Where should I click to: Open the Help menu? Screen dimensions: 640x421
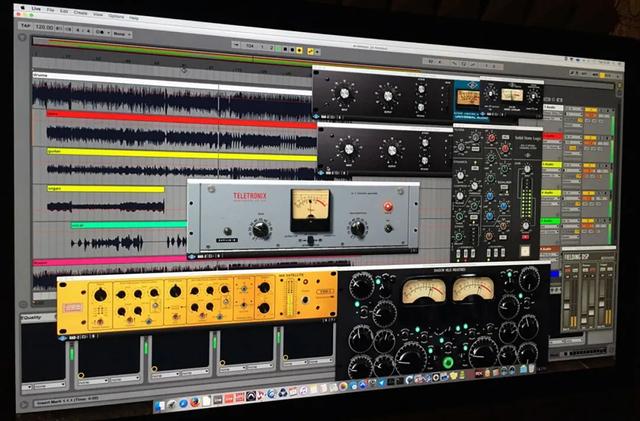[x=134, y=18]
